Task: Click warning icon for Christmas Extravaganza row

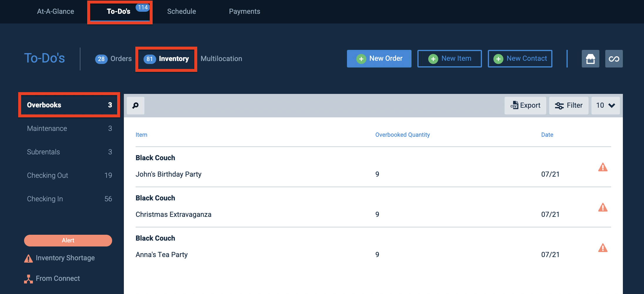Action: click(603, 207)
